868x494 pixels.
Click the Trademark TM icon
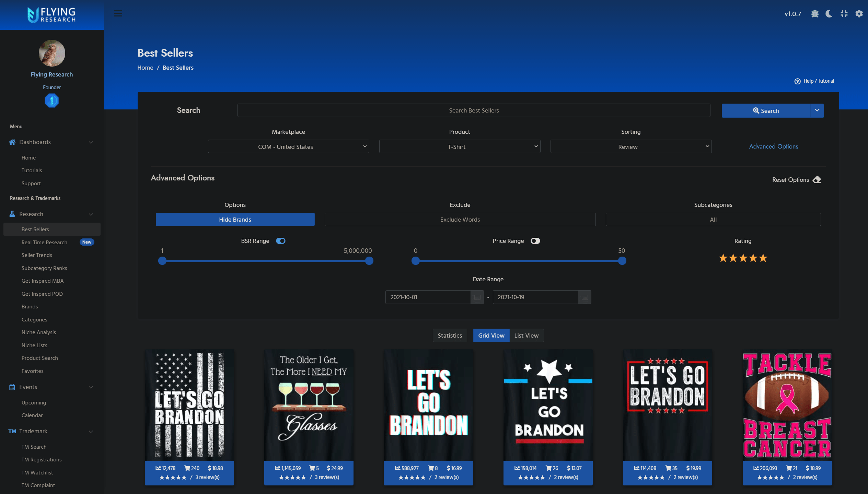[x=12, y=432]
